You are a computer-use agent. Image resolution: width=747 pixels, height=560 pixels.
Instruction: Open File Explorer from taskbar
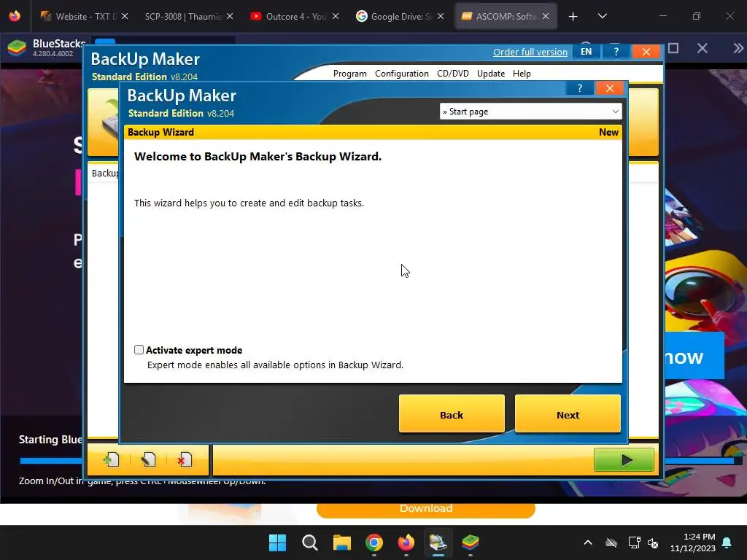[x=341, y=542]
